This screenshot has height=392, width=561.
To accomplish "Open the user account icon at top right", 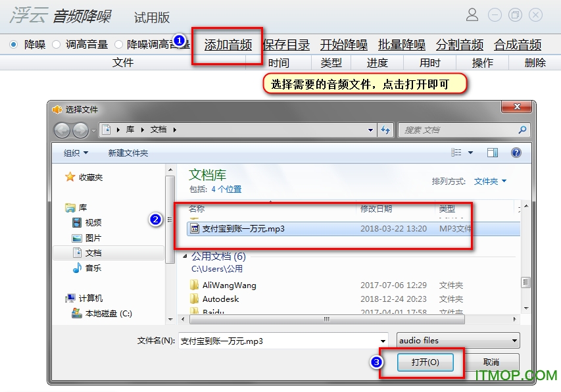I will tap(471, 14).
